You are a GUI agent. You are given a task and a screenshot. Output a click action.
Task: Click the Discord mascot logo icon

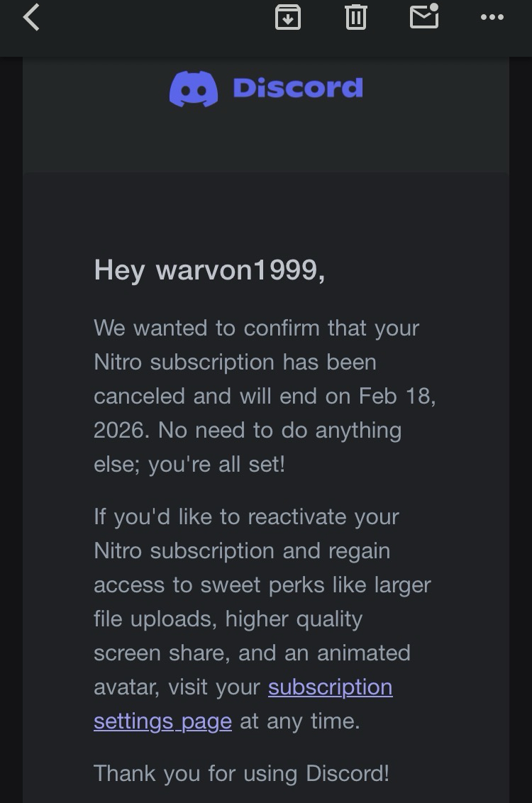tap(194, 89)
